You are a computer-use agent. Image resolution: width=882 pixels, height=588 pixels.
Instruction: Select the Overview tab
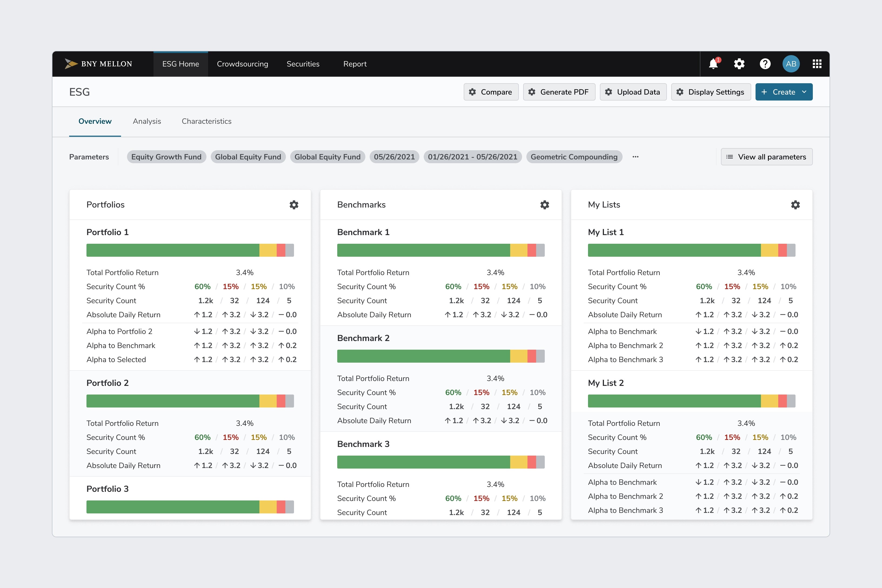point(95,121)
